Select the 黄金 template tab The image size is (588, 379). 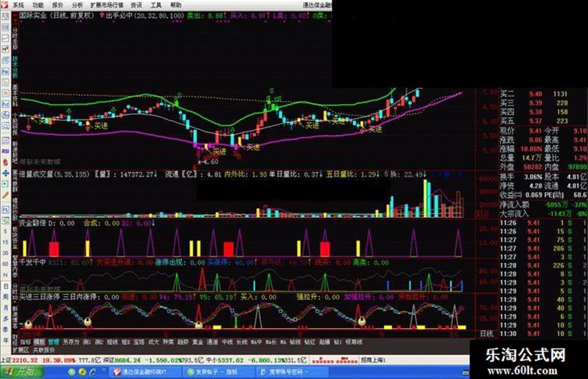pos(198,342)
